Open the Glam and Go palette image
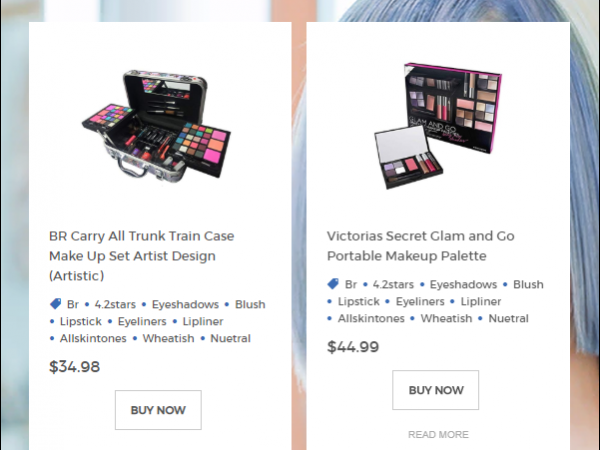 438,126
